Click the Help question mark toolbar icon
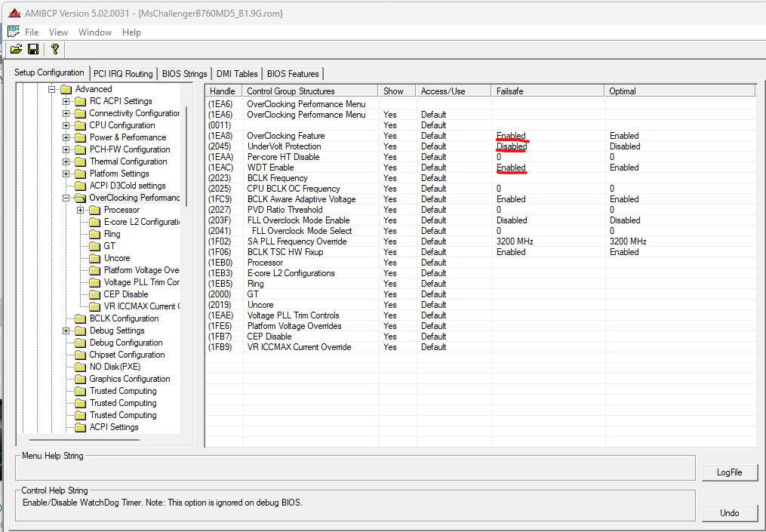The height and width of the screenshot is (532, 766). tap(54, 49)
